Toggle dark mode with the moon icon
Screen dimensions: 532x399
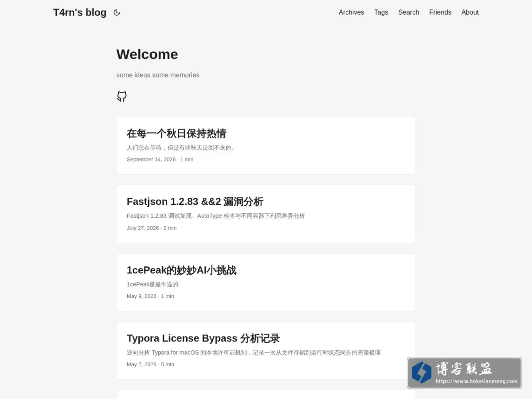coord(117,12)
